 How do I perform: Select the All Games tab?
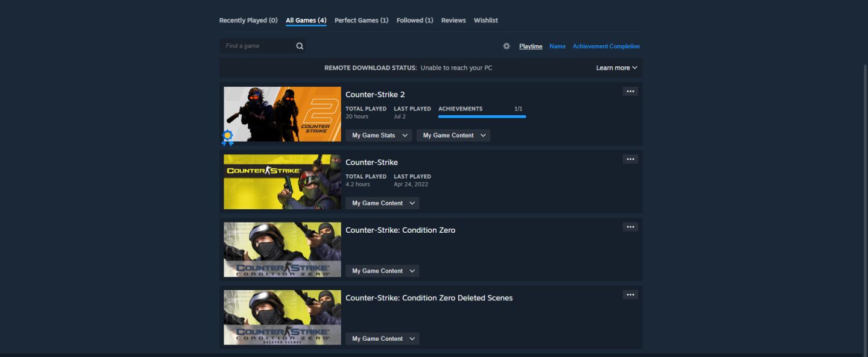coord(306,21)
